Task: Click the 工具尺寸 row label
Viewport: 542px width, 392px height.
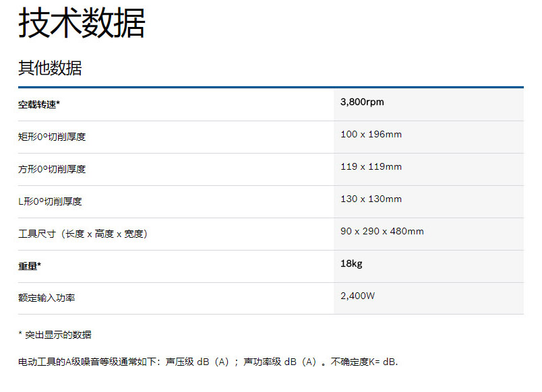Action: pyautogui.click(x=82, y=234)
